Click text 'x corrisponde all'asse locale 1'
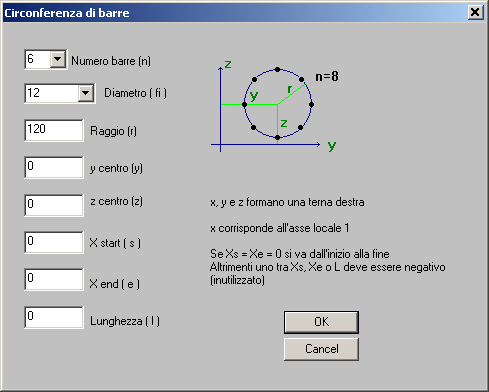This screenshot has width=489, height=392. pos(280,228)
